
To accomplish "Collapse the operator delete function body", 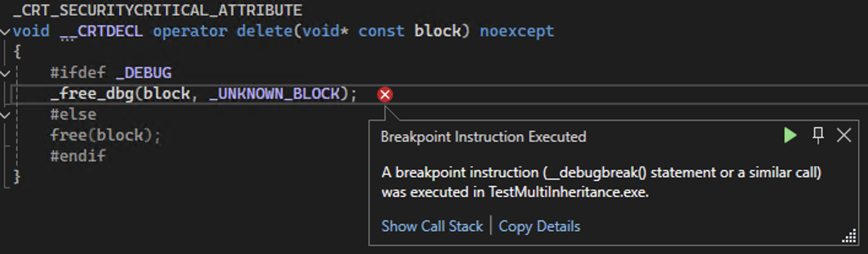I will [6, 31].
